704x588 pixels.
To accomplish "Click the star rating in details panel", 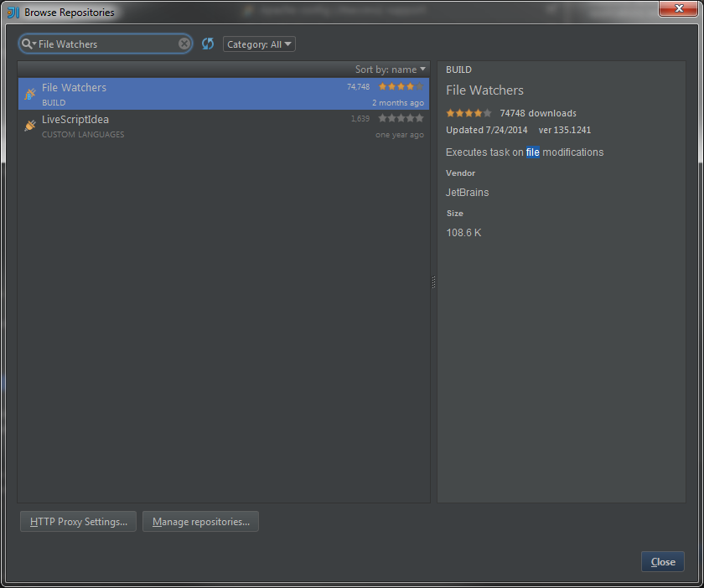I will (468, 113).
